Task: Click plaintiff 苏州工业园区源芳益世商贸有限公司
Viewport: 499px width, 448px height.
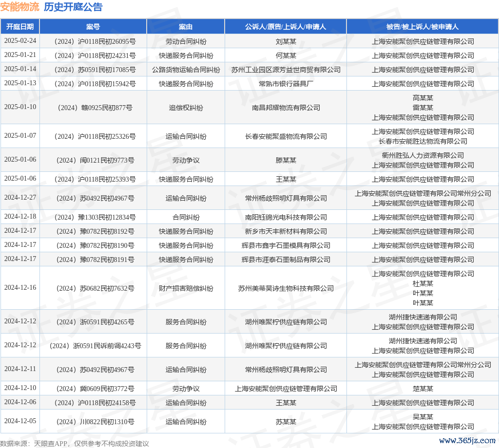Action: [286, 70]
